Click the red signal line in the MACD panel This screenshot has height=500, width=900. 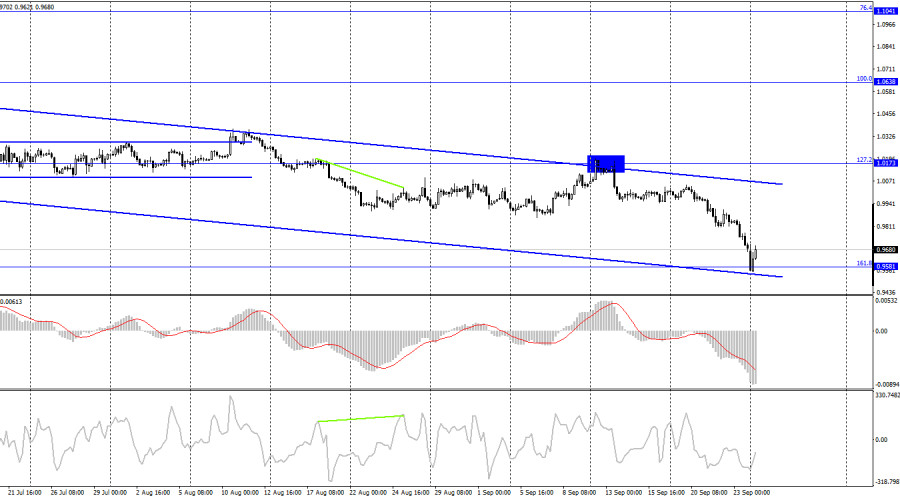click(x=379, y=336)
